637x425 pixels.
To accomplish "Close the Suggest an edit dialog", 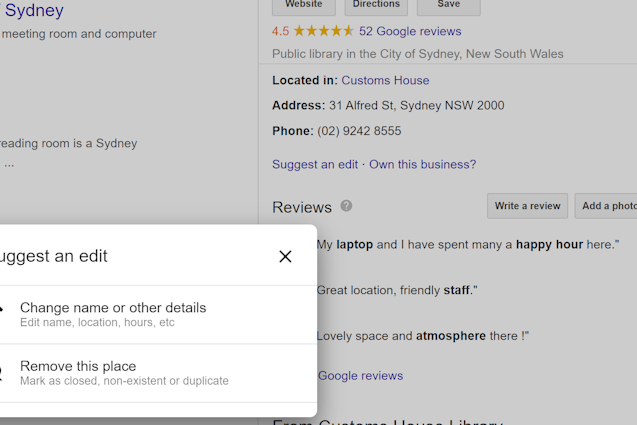I will pyautogui.click(x=285, y=257).
